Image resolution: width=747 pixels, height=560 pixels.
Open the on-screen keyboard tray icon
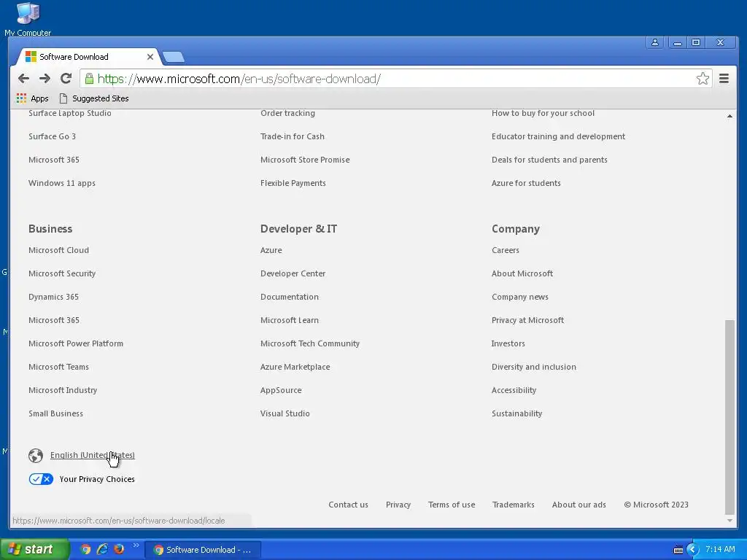tap(678, 550)
